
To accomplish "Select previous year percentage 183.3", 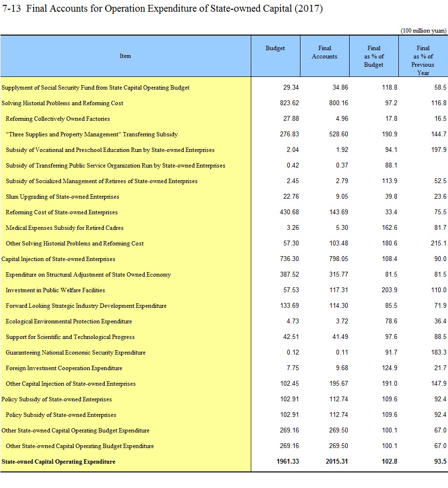I will 439,352.
